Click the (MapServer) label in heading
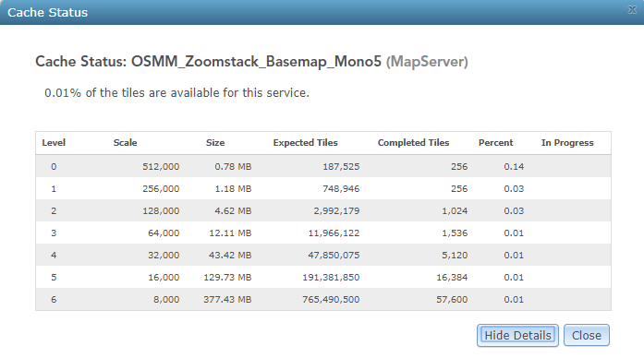Viewport: 644px width, 358px height. [427, 62]
